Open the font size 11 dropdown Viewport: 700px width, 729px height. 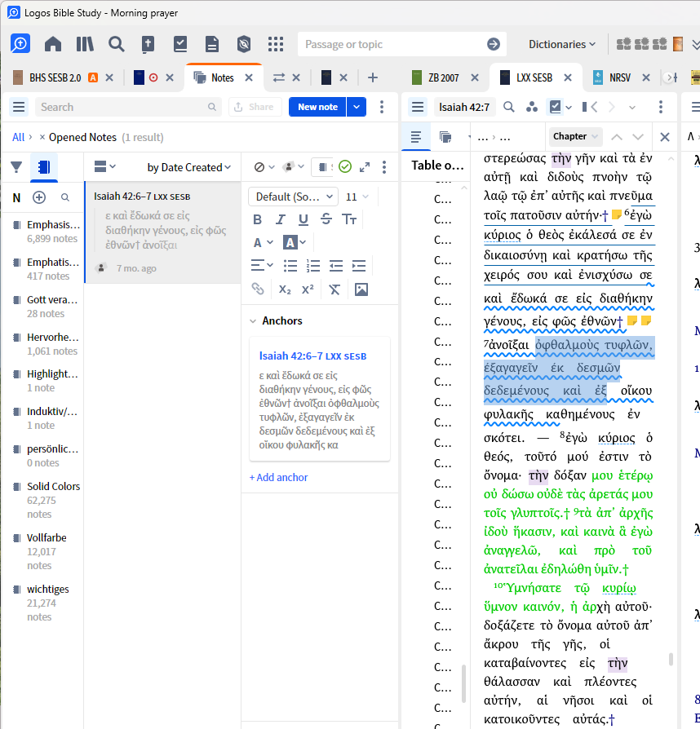pos(357,197)
